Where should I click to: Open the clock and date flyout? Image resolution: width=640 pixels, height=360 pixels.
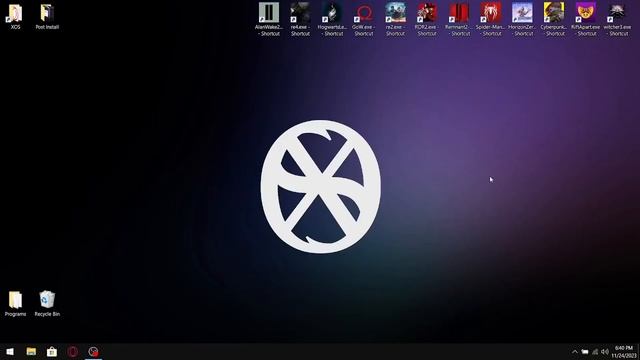[623, 352]
